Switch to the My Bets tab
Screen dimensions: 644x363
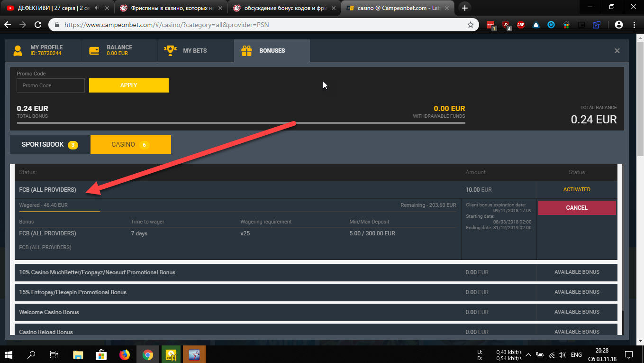pyautogui.click(x=196, y=51)
